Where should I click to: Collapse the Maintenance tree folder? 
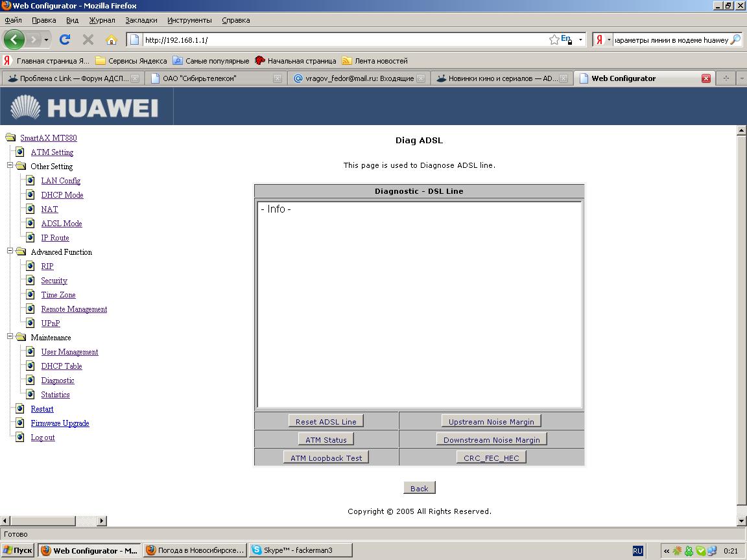click(x=10, y=338)
